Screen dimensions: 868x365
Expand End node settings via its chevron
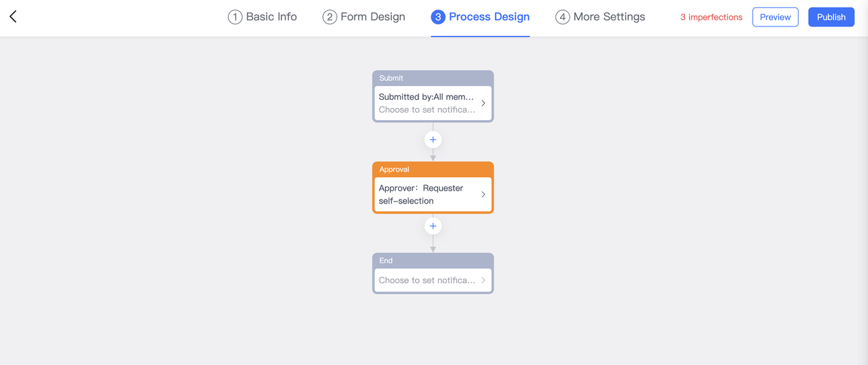[x=484, y=280]
